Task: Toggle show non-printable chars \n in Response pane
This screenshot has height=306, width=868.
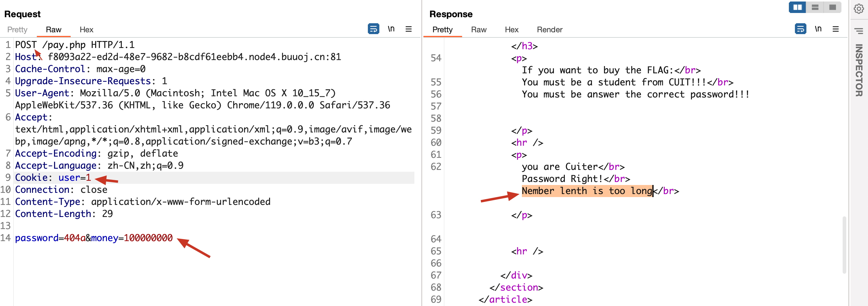Action: click(x=818, y=29)
